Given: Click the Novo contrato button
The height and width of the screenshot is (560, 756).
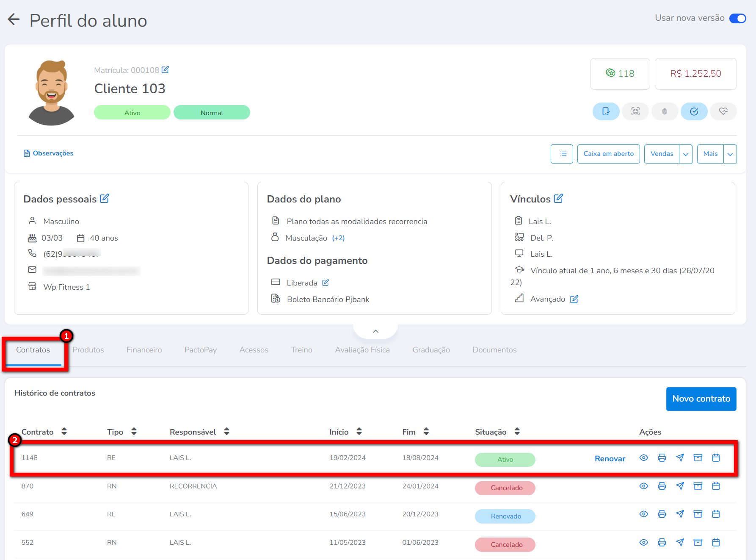Looking at the screenshot, I should pos(701,399).
